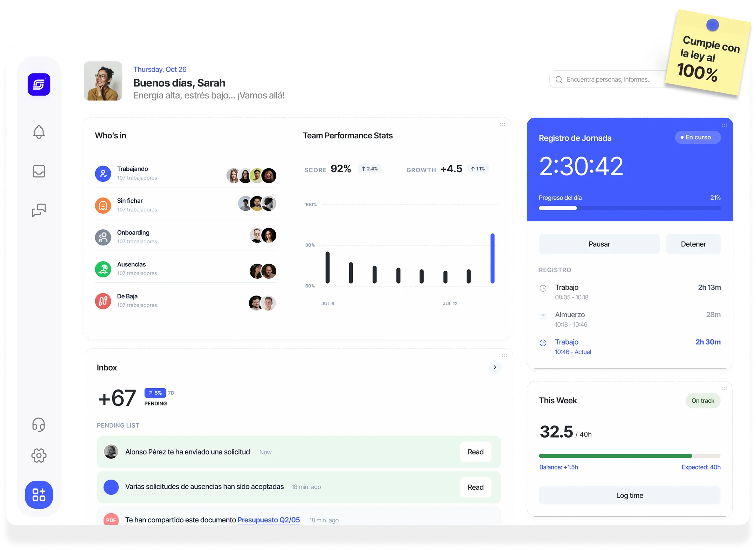756x550 pixels.
Task: Open the notifications bell icon
Action: tap(39, 132)
